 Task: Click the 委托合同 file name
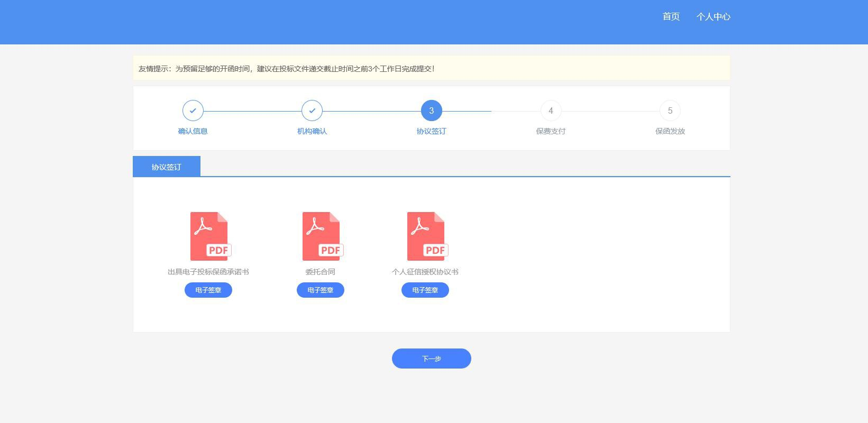click(x=321, y=272)
